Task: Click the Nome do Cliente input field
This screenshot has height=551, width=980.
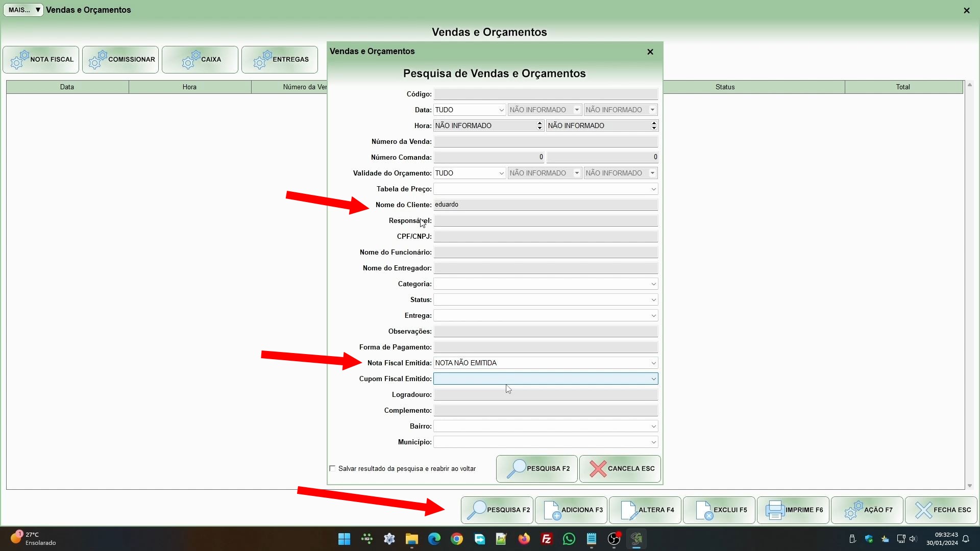Action: 545,205
